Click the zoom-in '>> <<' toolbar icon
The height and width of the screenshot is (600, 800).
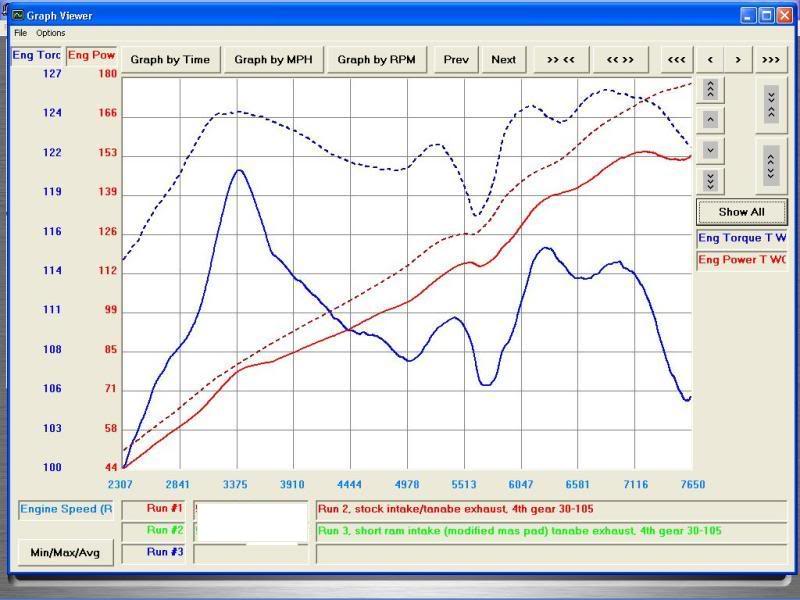pos(562,59)
